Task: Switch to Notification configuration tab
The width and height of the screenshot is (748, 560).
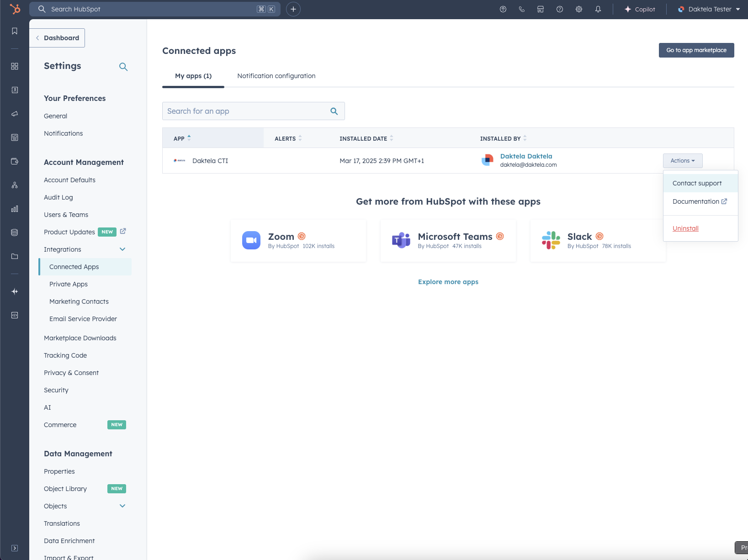Action: [276, 76]
